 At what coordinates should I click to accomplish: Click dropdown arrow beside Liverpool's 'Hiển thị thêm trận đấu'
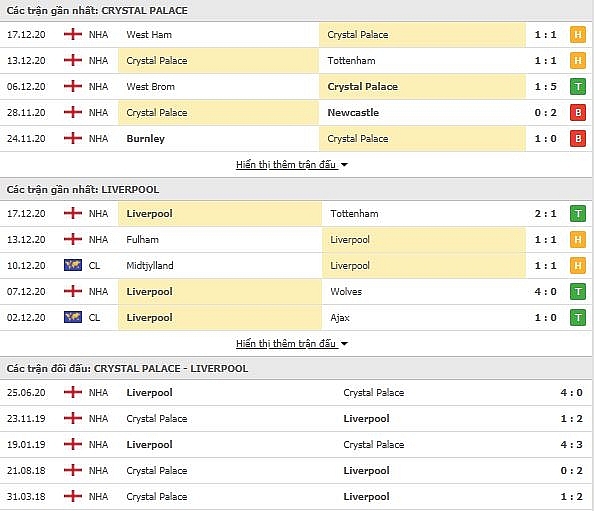coord(344,344)
